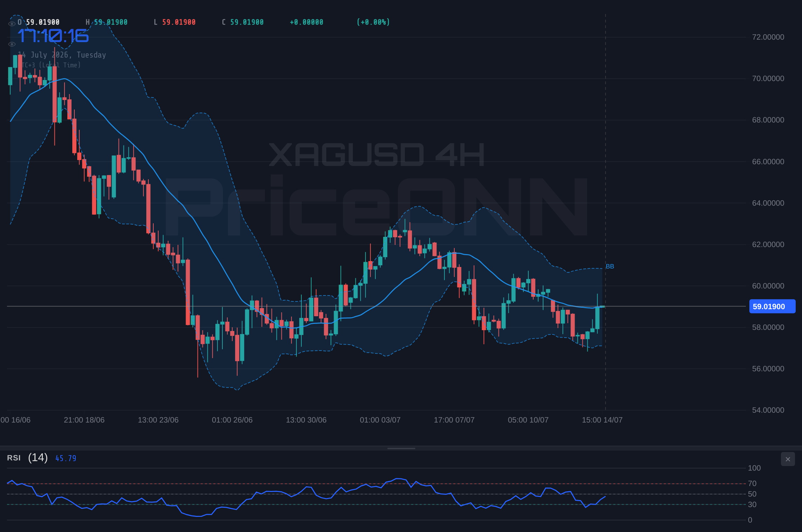Click the 05:00 10/07 time label

pyautogui.click(x=528, y=420)
